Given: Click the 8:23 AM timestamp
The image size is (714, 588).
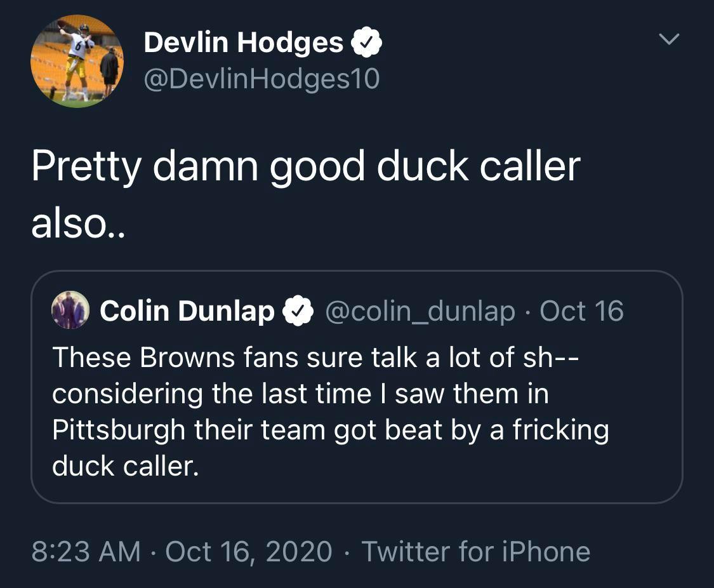Looking at the screenshot, I should [86, 551].
